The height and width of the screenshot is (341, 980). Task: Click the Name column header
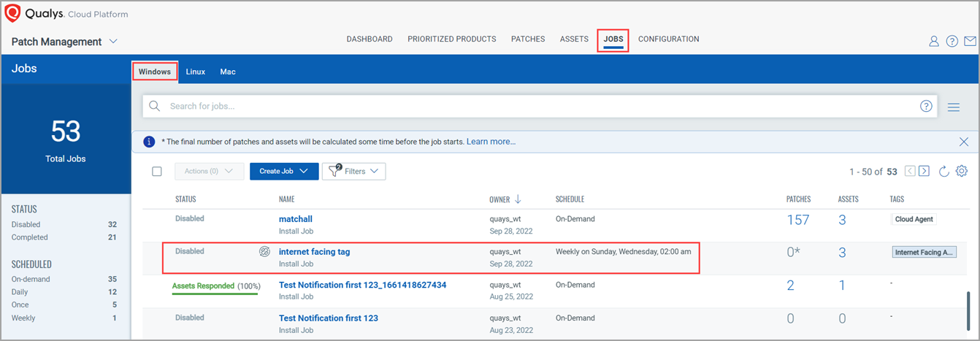tap(288, 199)
